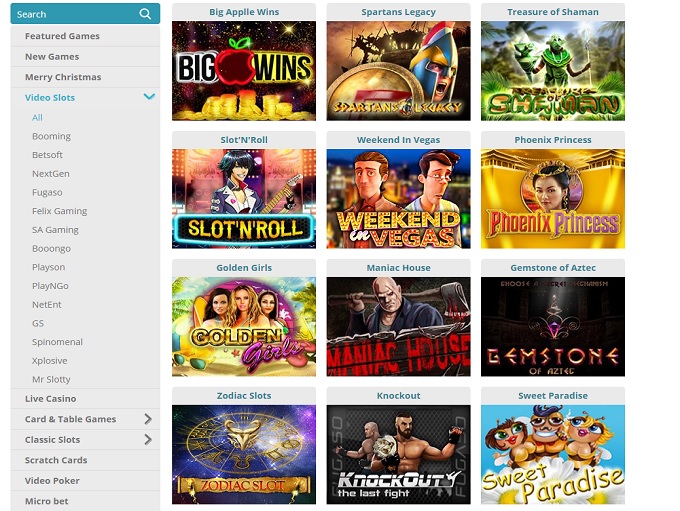Click the Zodiac Slots title
The image size is (680, 511).
tap(244, 396)
